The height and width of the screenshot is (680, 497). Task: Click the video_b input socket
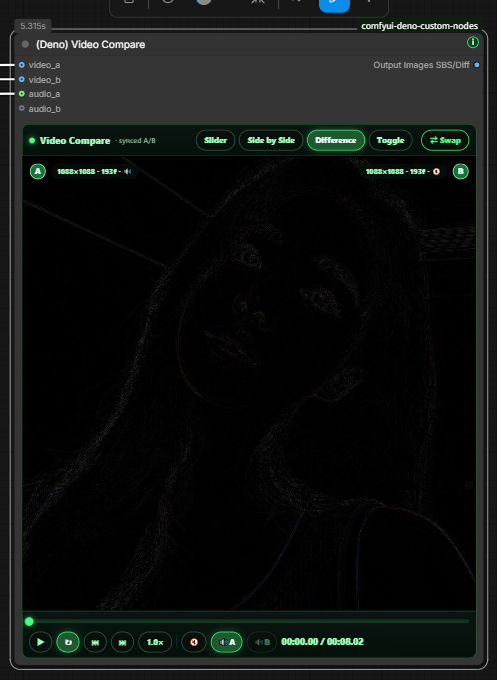(x=22, y=79)
